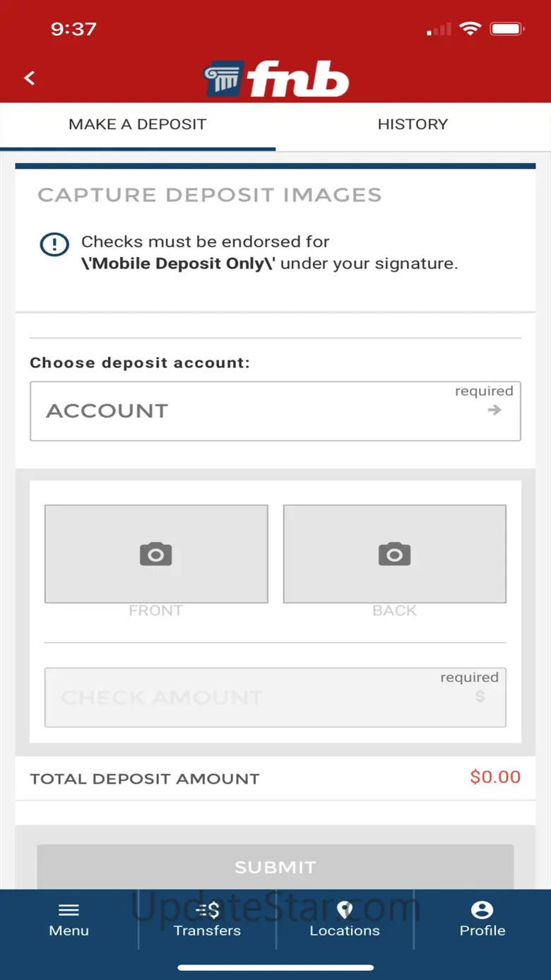Click the Check Amount input field

(x=275, y=697)
